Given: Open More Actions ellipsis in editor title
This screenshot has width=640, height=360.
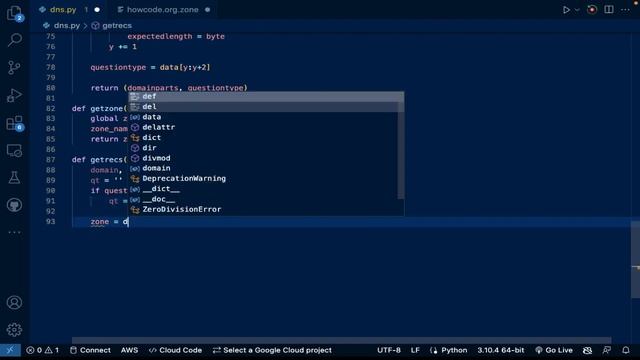Looking at the screenshot, I should [x=625, y=10].
